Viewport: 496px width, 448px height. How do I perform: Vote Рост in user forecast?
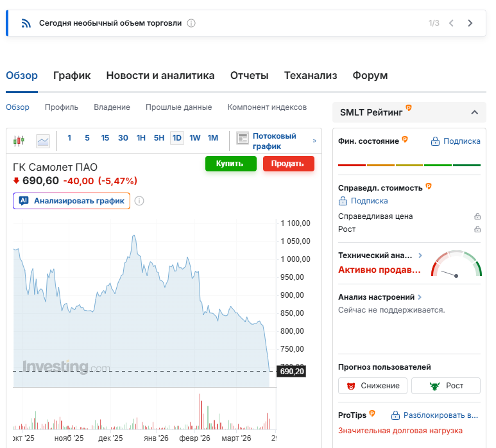click(x=446, y=386)
